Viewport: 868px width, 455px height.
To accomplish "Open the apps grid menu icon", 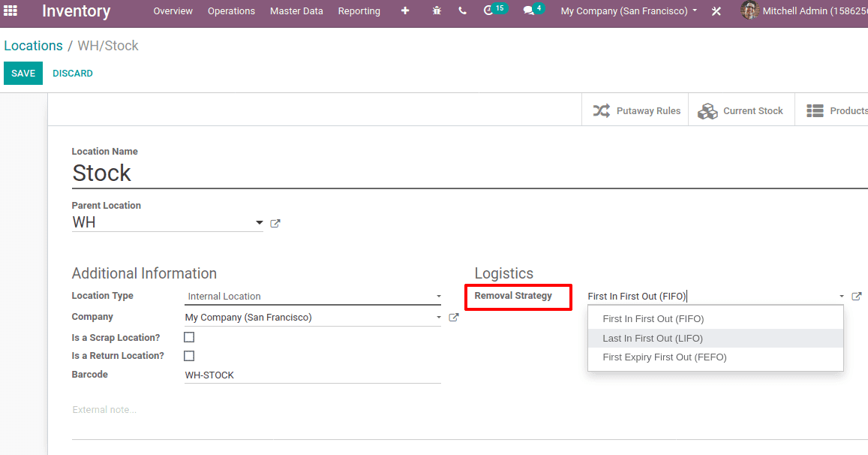I will pyautogui.click(x=11, y=11).
